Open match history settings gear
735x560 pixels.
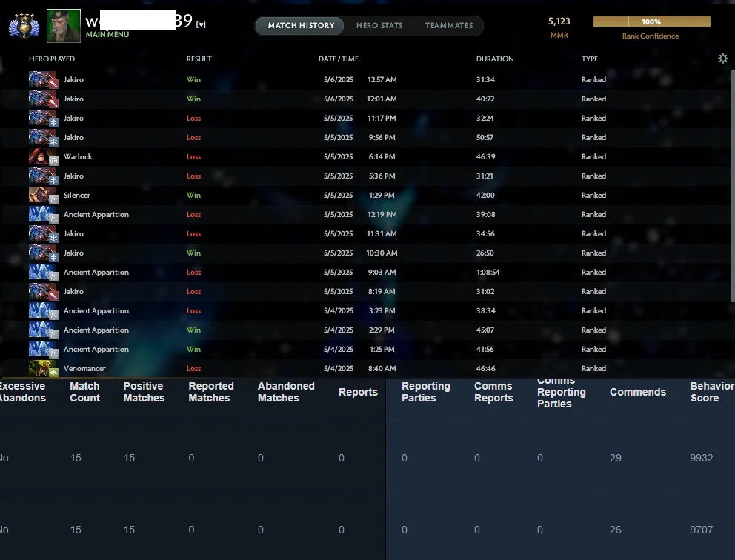[723, 58]
